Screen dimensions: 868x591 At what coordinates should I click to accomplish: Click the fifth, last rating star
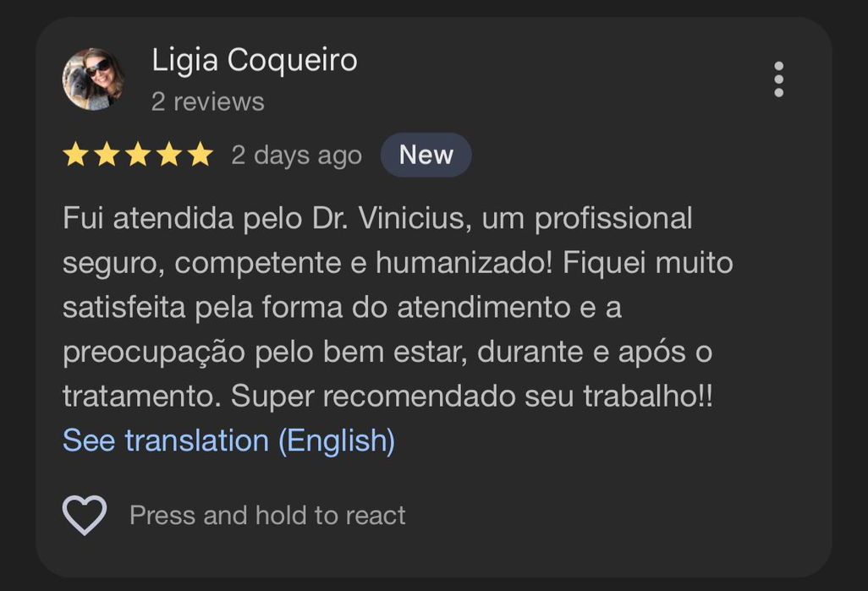[201, 155]
